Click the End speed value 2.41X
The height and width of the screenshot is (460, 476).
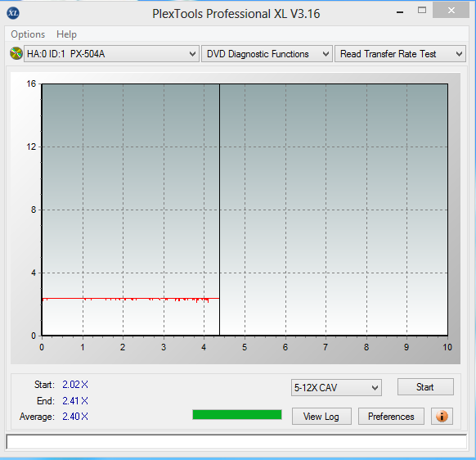(x=75, y=401)
